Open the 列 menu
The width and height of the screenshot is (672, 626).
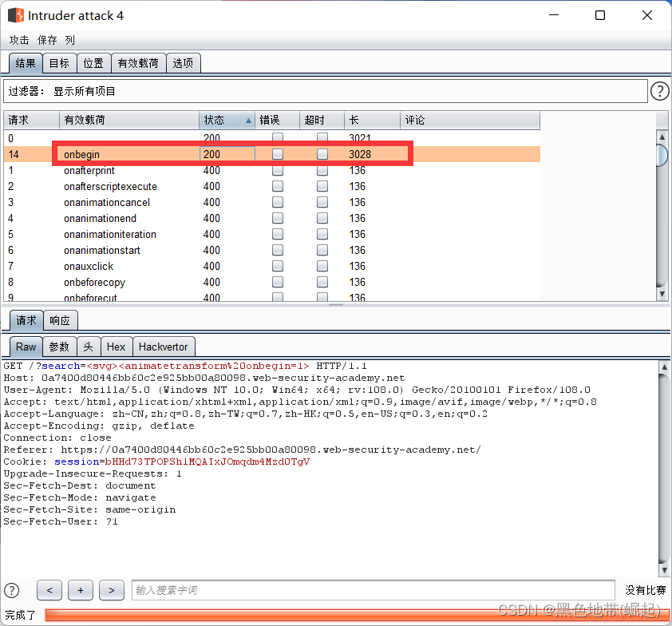pyautogui.click(x=70, y=40)
